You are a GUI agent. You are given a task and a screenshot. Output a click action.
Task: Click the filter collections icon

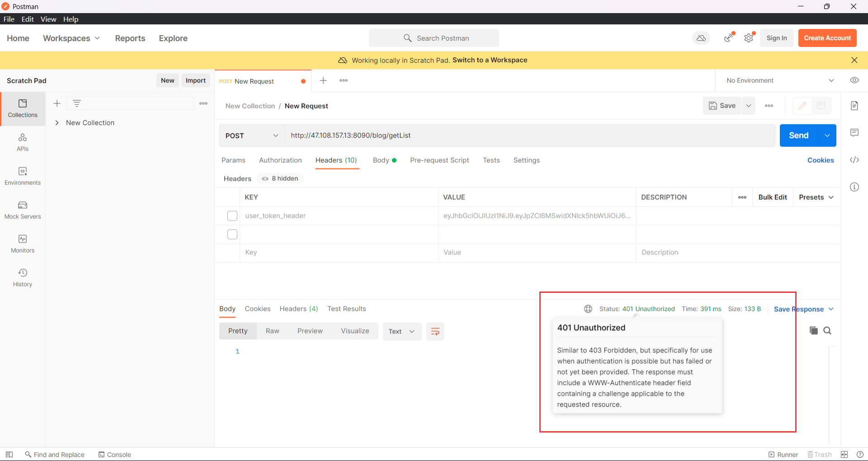coord(77,103)
